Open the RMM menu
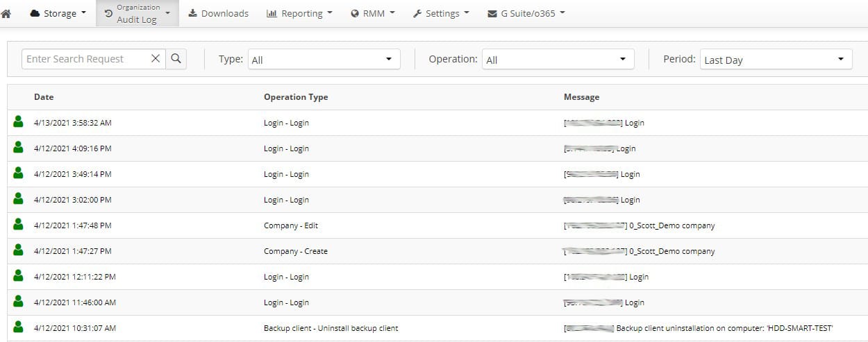 click(x=373, y=13)
